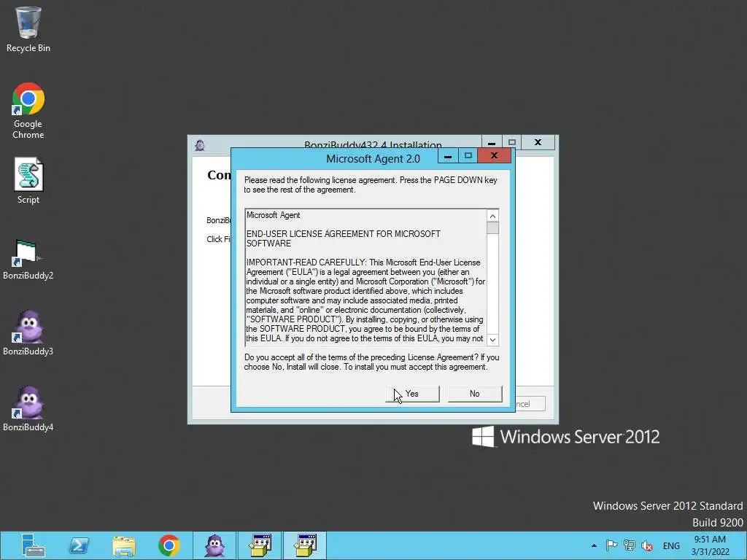The image size is (747, 560).
Task: Close the BonziBuddy Installation window
Action: click(x=538, y=142)
